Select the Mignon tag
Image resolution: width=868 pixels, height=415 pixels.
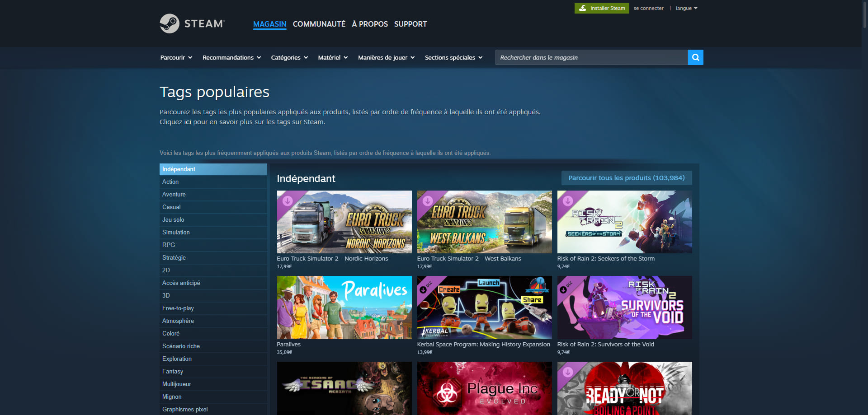[213, 396]
